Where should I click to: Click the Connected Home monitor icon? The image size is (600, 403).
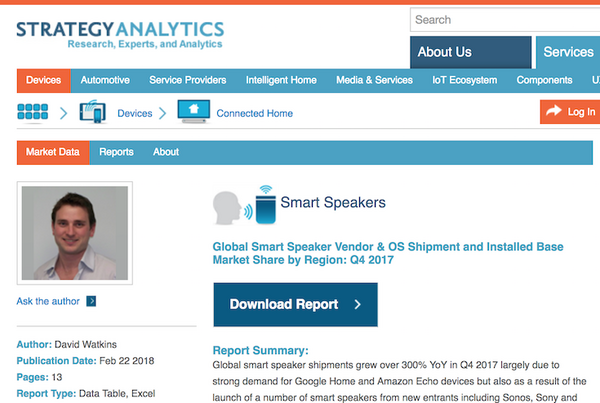(x=192, y=112)
